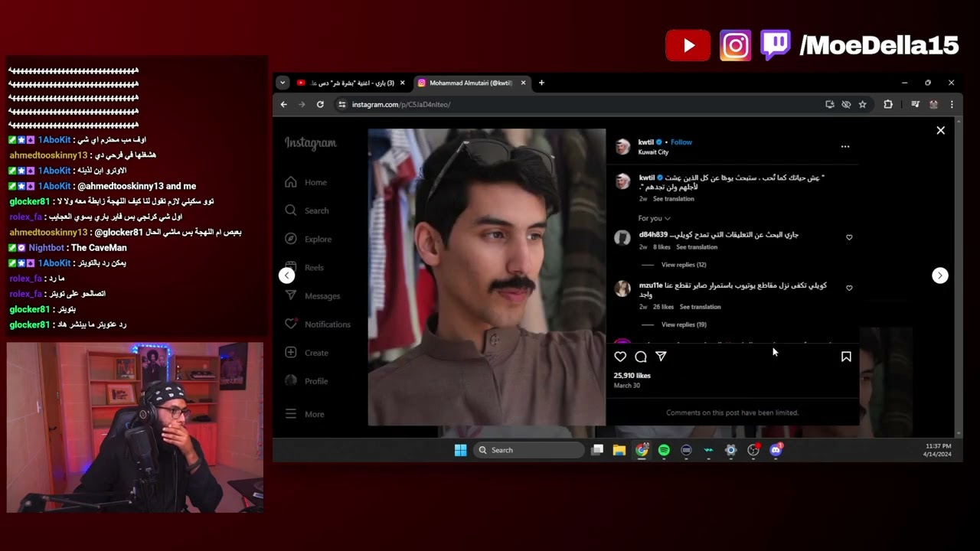The width and height of the screenshot is (980, 551).
Task: Click the browser forward arrow
Action: [x=302, y=104]
